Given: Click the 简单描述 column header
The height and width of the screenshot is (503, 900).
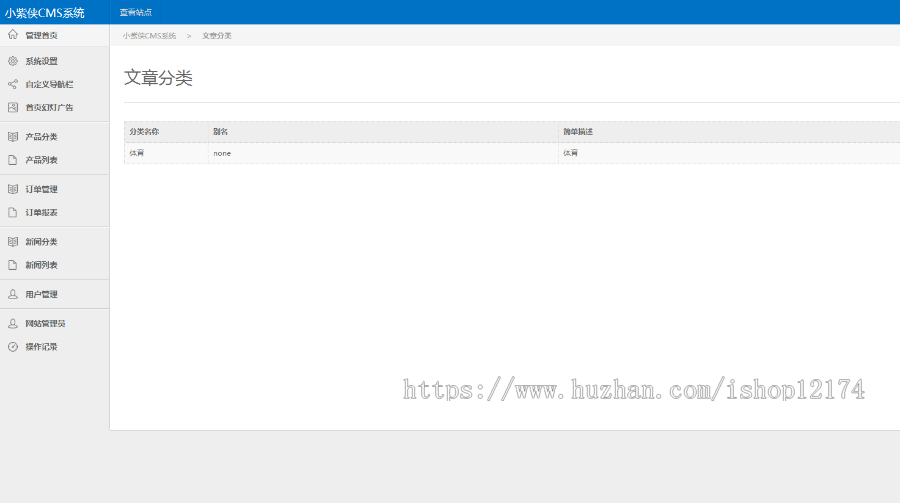Looking at the screenshot, I should (577, 131).
